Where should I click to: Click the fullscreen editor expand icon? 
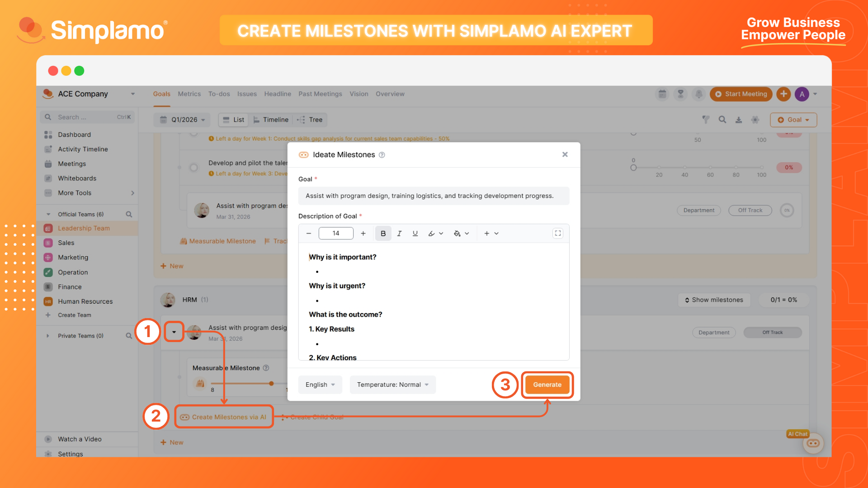point(558,233)
